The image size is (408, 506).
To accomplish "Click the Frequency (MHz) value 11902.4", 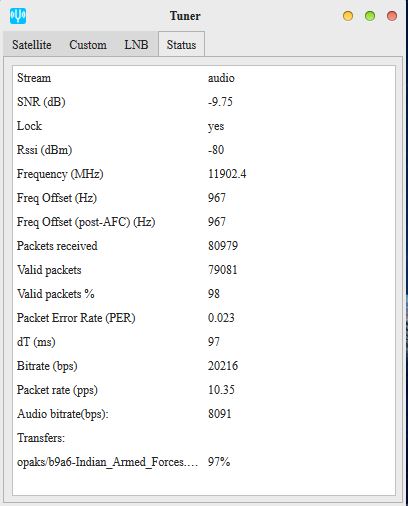I will click(x=227, y=174).
